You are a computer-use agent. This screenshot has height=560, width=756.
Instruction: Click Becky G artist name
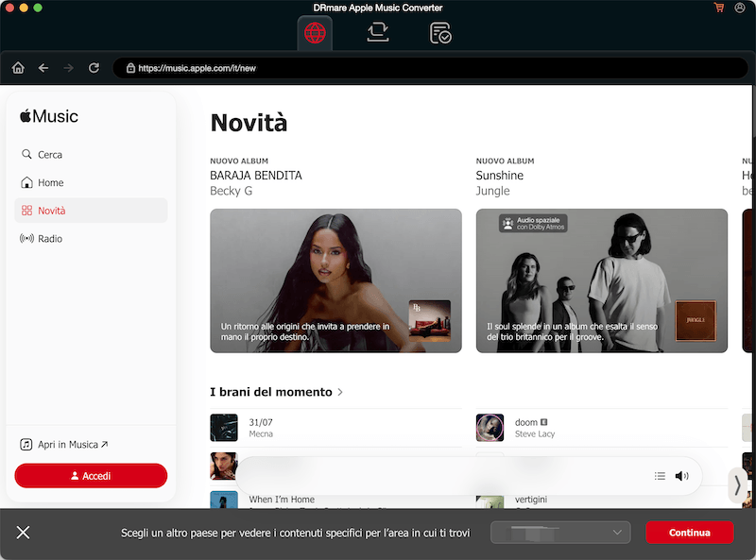point(231,191)
